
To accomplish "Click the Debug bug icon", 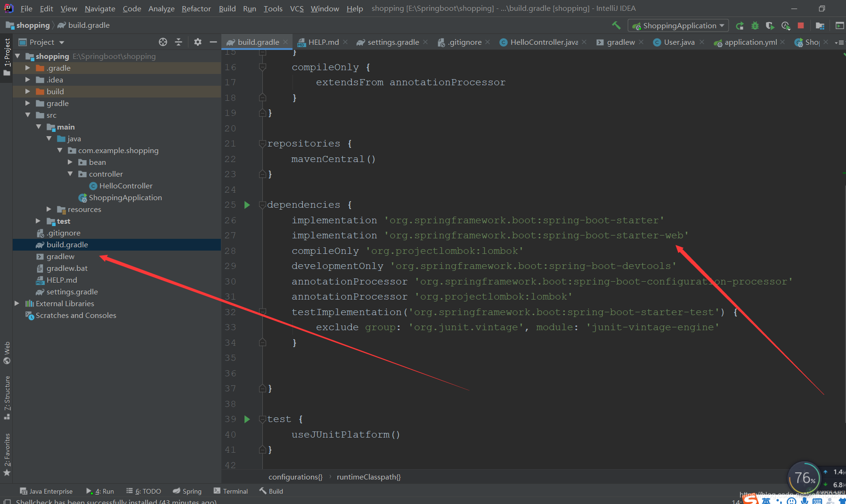I will [755, 25].
